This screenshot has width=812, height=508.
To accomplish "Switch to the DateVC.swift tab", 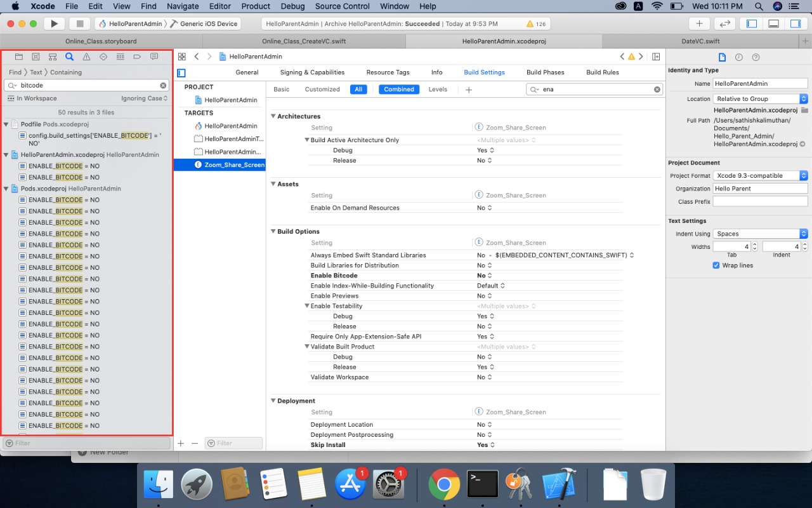I will coord(700,41).
